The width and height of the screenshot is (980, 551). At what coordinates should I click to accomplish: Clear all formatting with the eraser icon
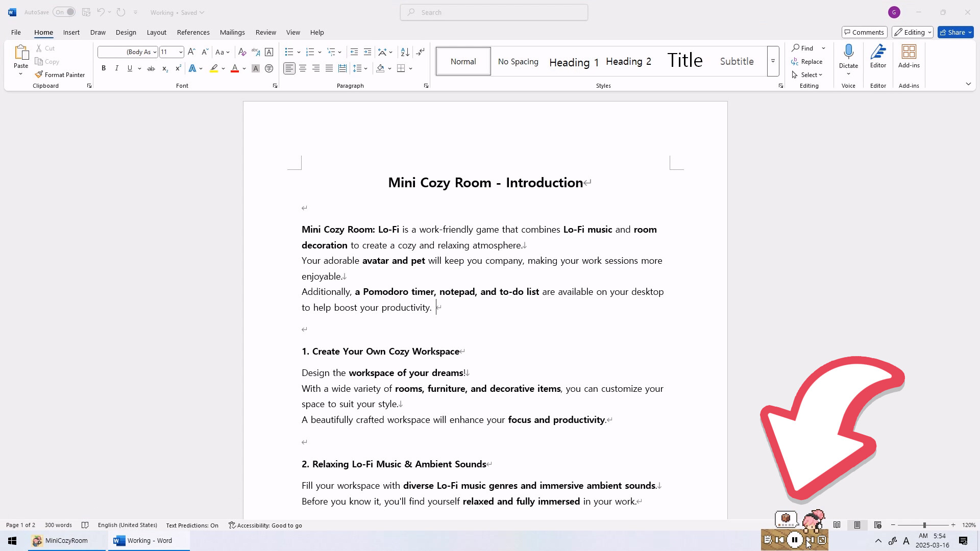242,52
